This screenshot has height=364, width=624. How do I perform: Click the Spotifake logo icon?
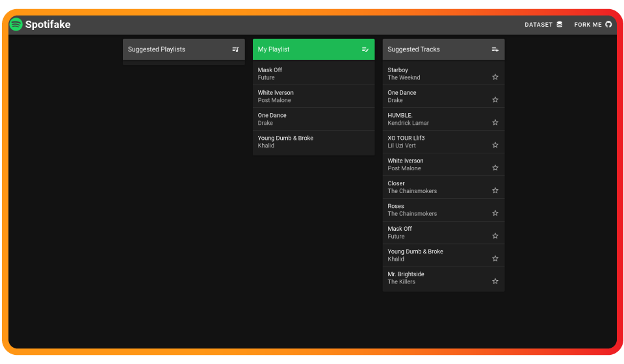pyautogui.click(x=16, y=24)
